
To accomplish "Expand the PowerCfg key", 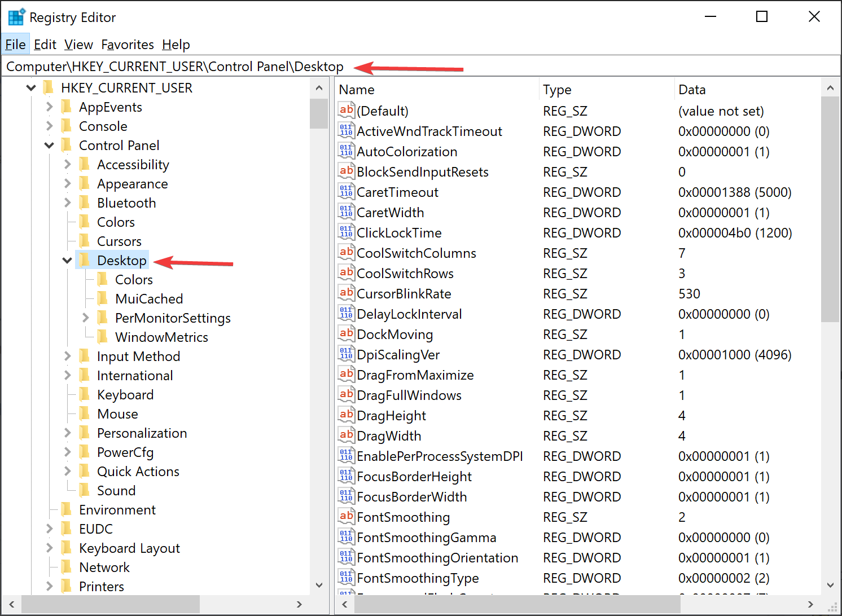I will click(x=68, y=452).
